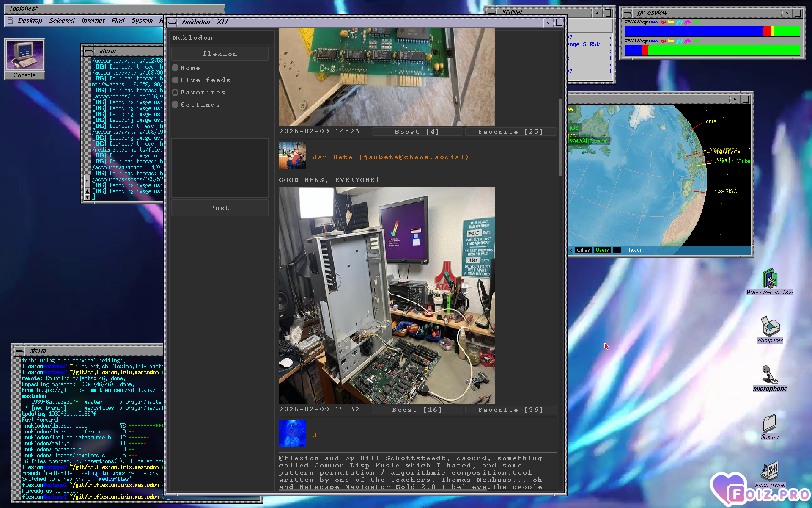Click Jan Beta's avatar thumbnail
812x508 pixels.
[x=292, y=156]
